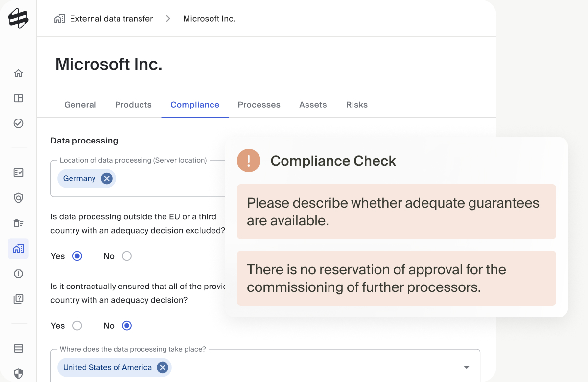This screenshot has width=588, height=382.
Task: Open the circled exclamation alerts icon
Action: pyautogui.click(x=18, y=274)
